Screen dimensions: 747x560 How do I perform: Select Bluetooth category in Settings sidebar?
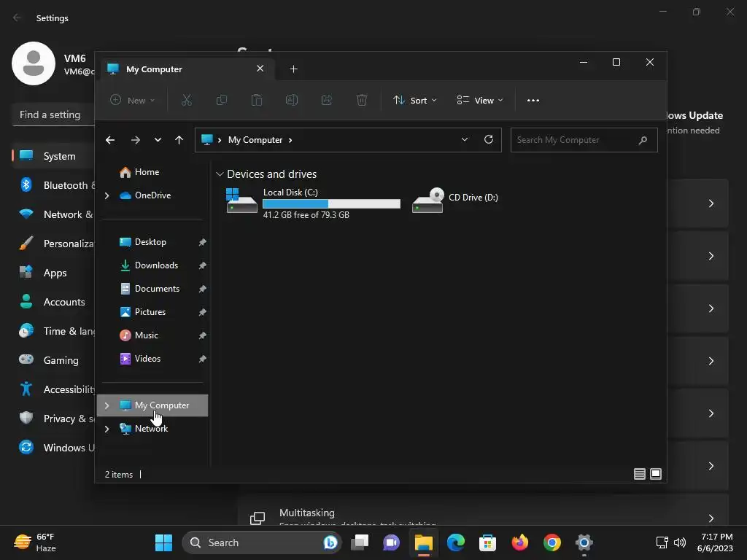coord(53,185)
